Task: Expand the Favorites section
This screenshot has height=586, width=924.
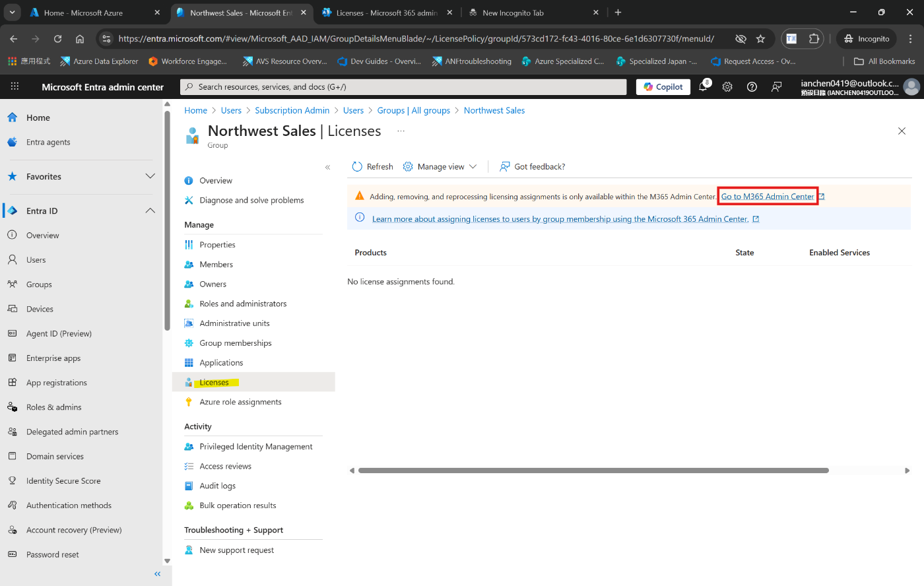Action: click(x=150, y=177)
